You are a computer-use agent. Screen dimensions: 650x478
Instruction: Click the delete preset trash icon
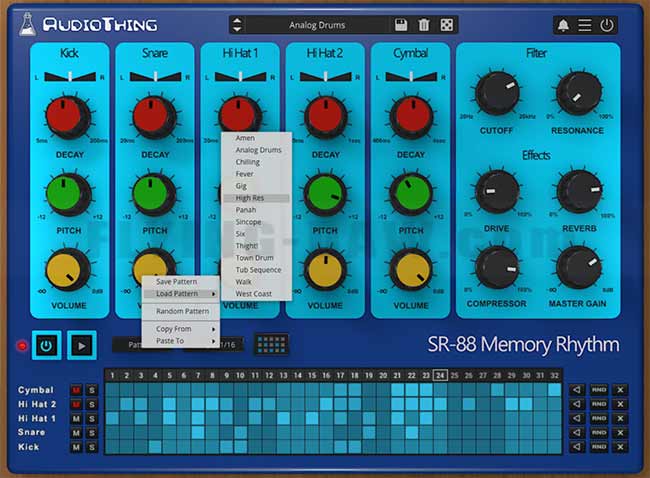click(424, 25)
